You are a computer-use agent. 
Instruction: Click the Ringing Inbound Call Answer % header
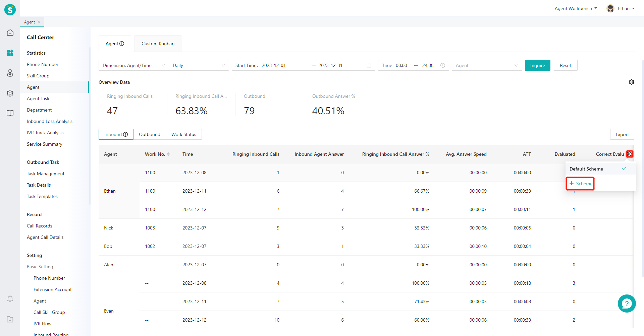(395, 154)
